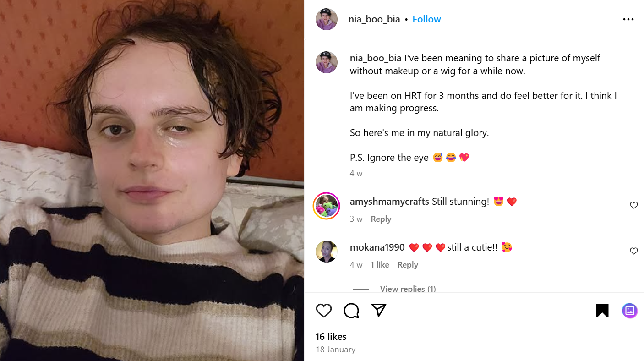The width and height of the screenshot is (644, 361).
Task: Open nia_boo_bia profile from header username
Action: point(374,19)
